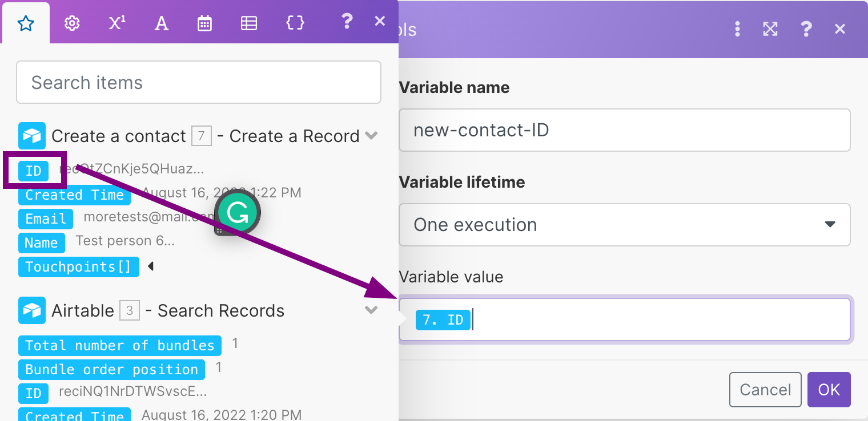Screen dimensions: 868x421
Task: Click the Cancel button
Action: click(765, 390)
